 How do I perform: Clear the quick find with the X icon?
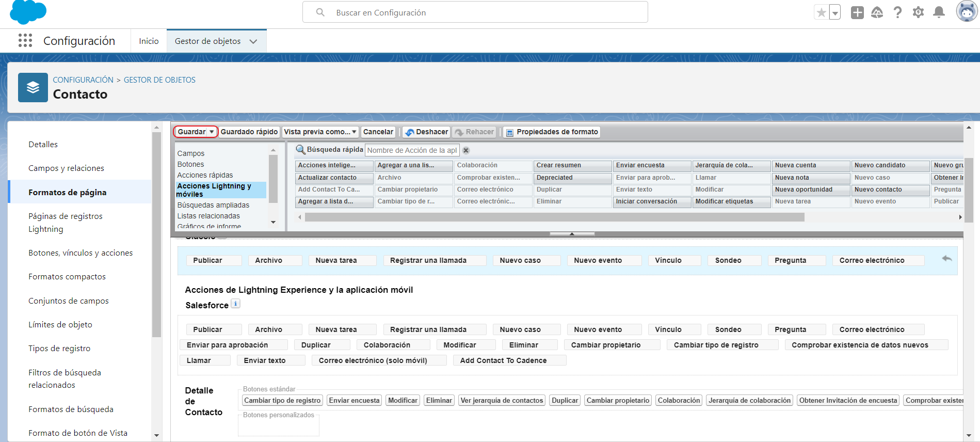466,150
